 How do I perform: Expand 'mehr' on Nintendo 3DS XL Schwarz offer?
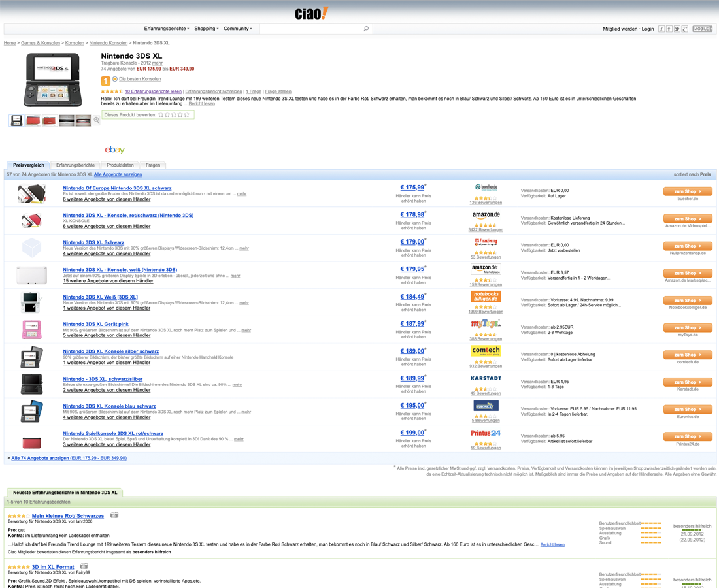click(x=244, y=248)
